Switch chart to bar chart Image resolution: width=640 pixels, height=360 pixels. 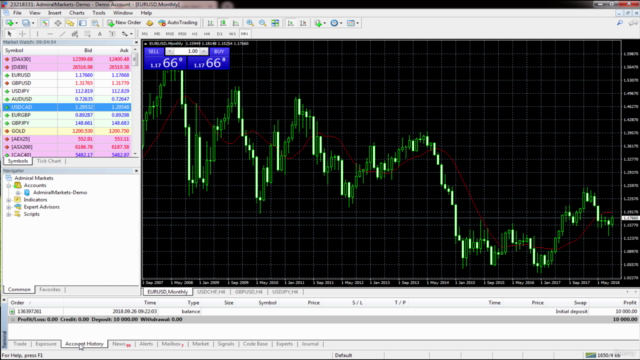click(x=211, y=23)
